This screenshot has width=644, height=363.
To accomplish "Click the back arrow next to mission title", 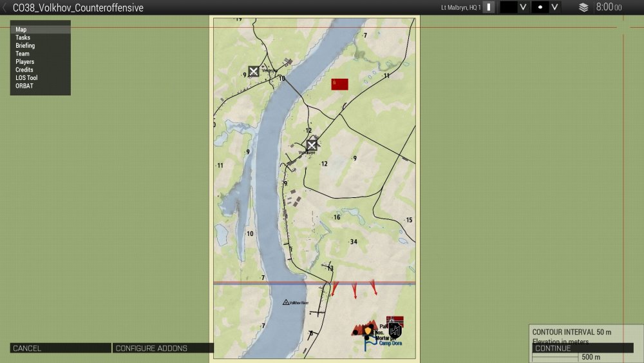I will pyautogui.click(x=5, y=8).
